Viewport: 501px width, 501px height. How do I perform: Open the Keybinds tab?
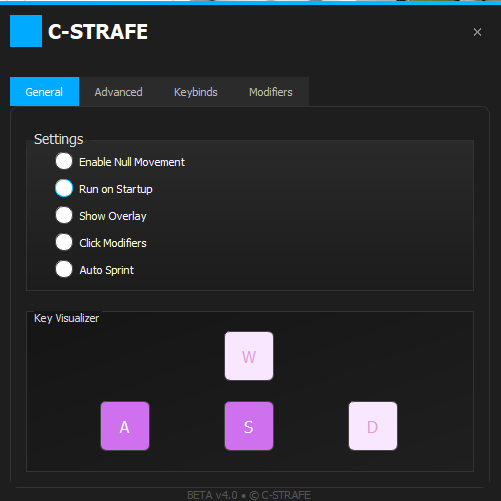pyautogui.click(x=196, y=92)
